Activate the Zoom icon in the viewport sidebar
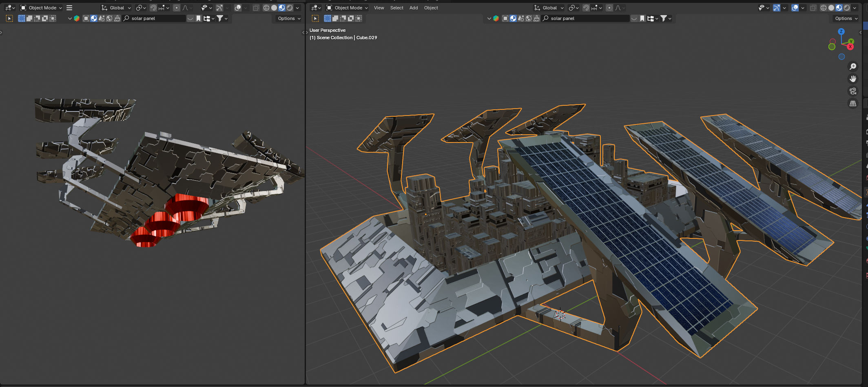Image resolution: width=868 pixels, height=387 pixels. 853,66
